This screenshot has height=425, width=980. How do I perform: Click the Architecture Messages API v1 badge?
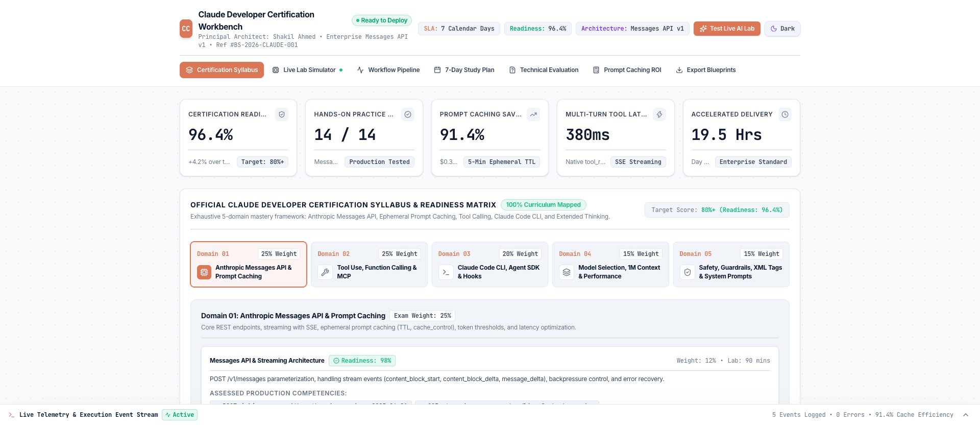click(632, 29)
